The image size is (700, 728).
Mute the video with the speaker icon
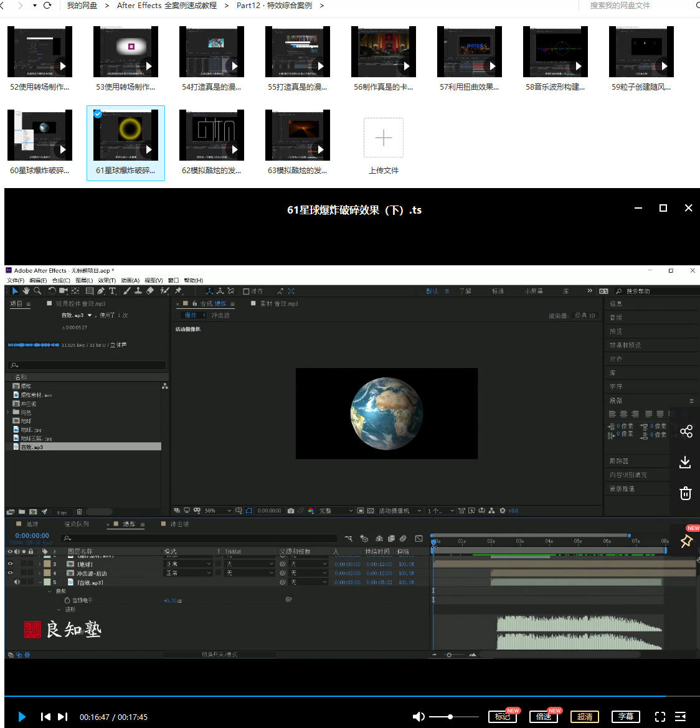[x=419, y=717]
